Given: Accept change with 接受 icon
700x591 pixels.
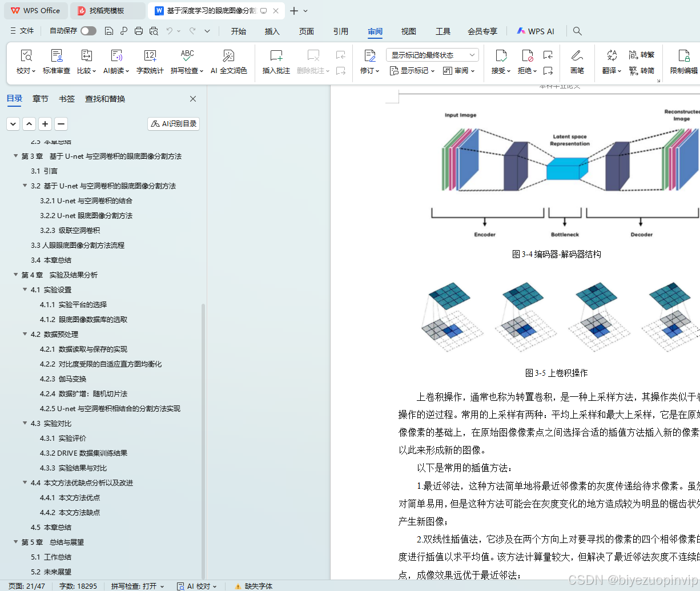Looking at the screenshot, I should [501, 55].
